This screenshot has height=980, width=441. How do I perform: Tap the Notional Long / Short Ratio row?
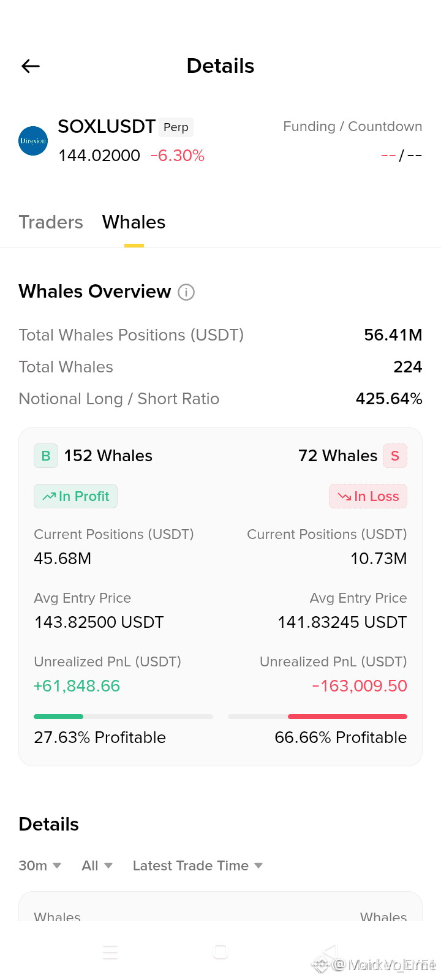tap(221, 399)
